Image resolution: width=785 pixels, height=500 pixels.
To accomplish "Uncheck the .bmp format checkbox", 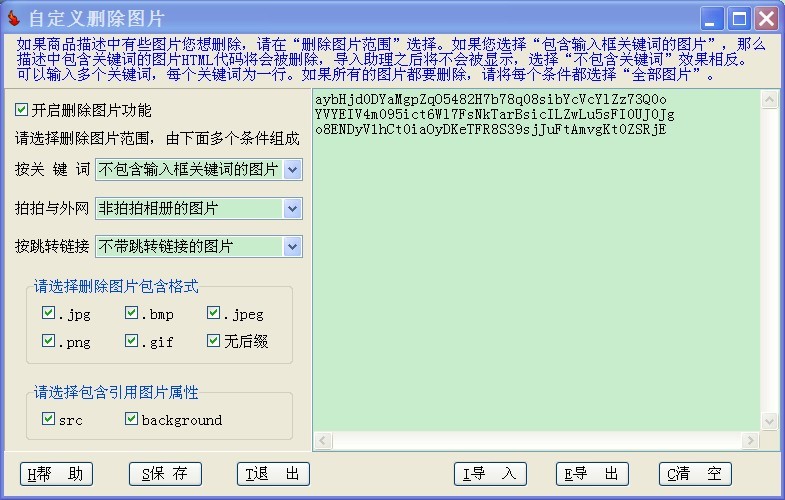I will [132, 314].
